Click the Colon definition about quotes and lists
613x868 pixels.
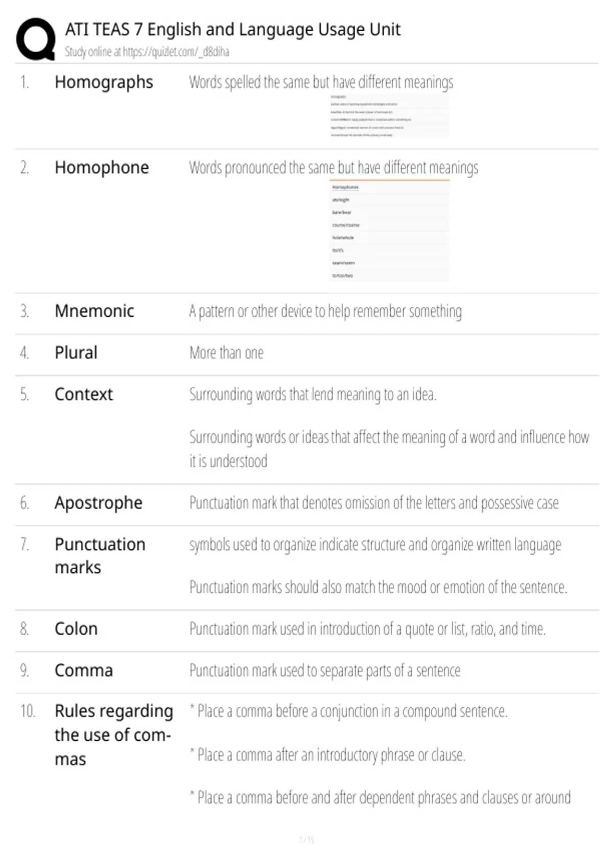[x=367, y=629]
